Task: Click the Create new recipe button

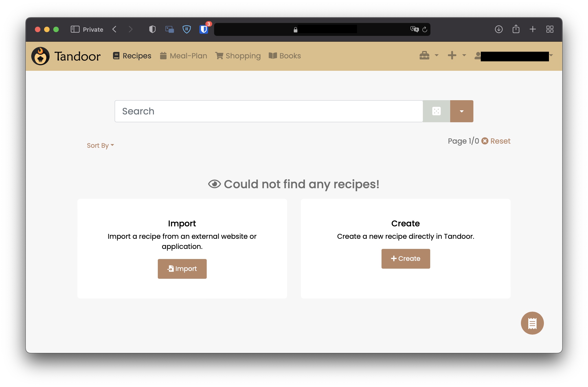Action: [405, 258]
